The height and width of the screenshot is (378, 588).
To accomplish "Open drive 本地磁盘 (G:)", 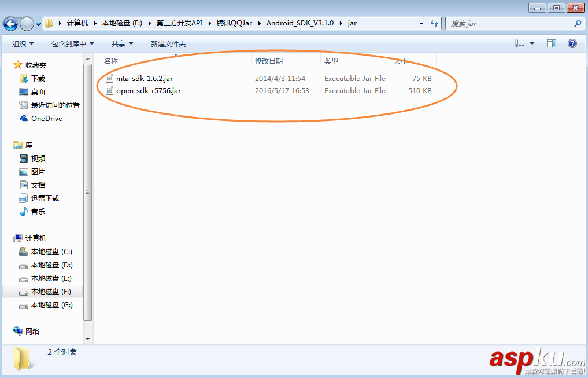I will [51, 305].
